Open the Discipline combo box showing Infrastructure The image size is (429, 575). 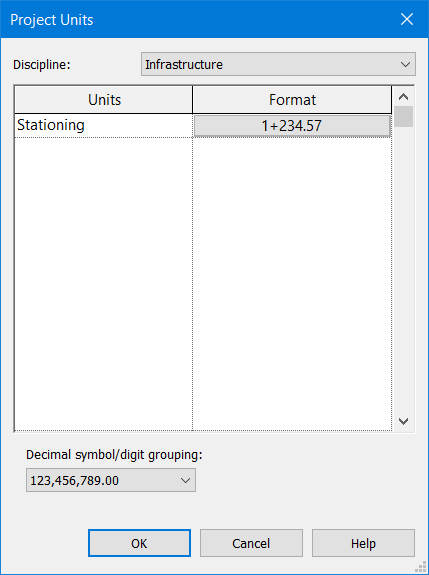(278, 64)
